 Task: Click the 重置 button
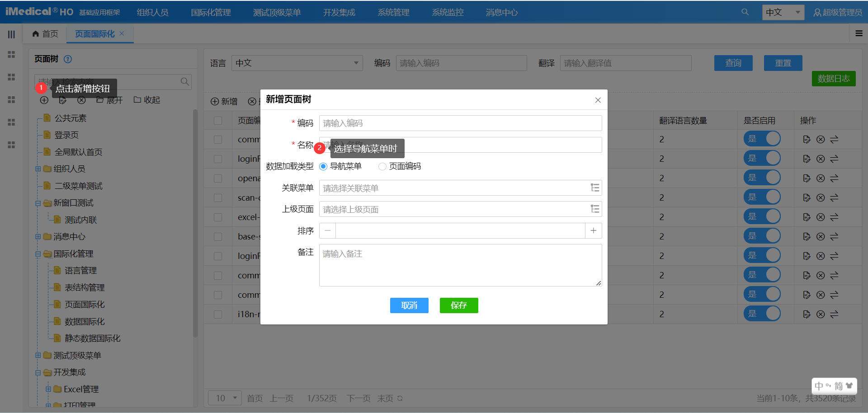point(783,63)
